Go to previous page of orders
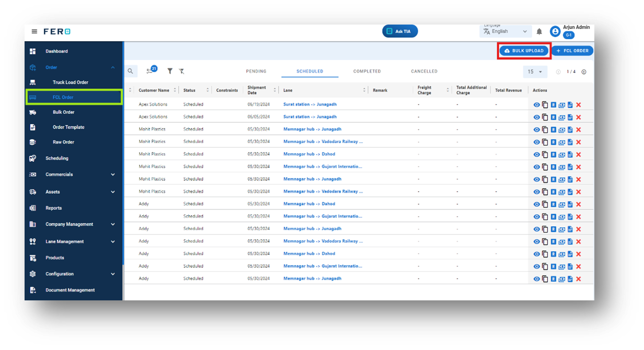Screen dimensions: 644x350 (x=558, y=72)
